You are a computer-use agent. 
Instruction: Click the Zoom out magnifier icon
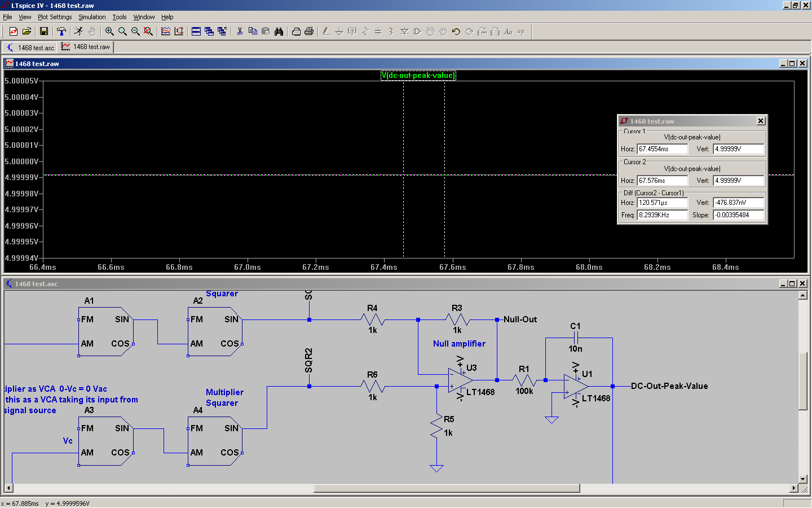(135, 32)
